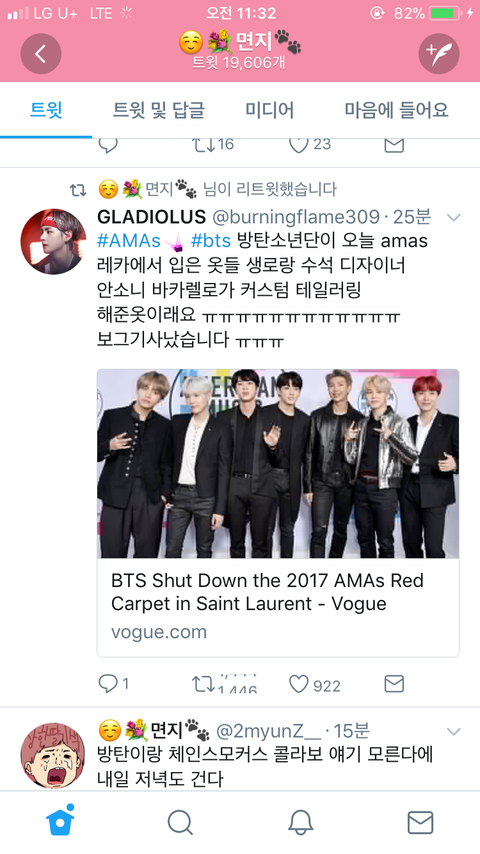The width and height of the screenshot is (480, 854).
Task: Share GLADIOLUS tweet via envelope icon
Action: (x=394, y=684)
